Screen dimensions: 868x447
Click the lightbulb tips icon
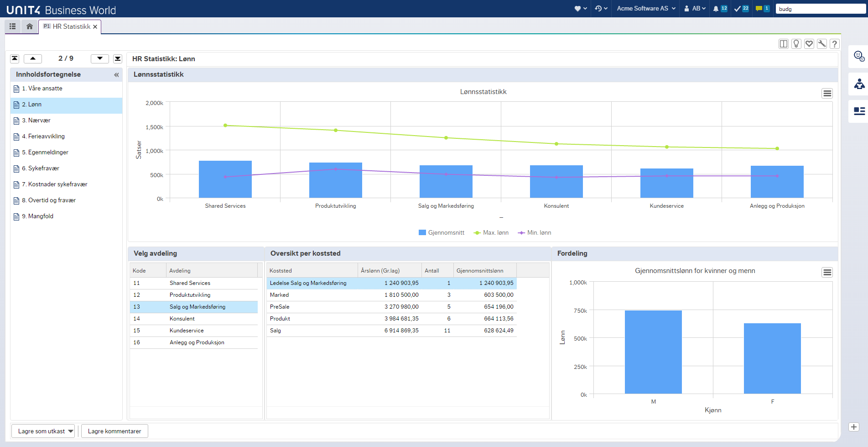[x=796, y=44]
